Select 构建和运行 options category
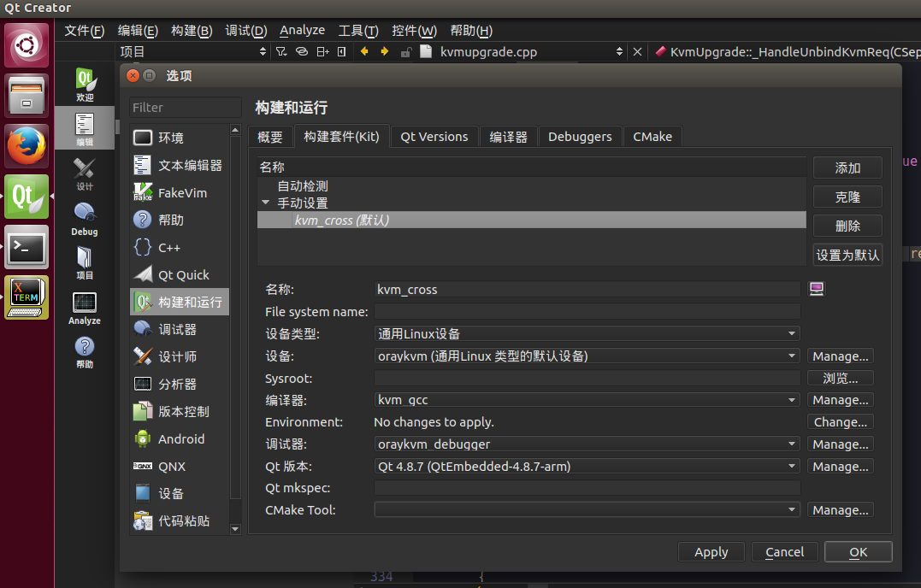921x588 pixels. point(179,303)
